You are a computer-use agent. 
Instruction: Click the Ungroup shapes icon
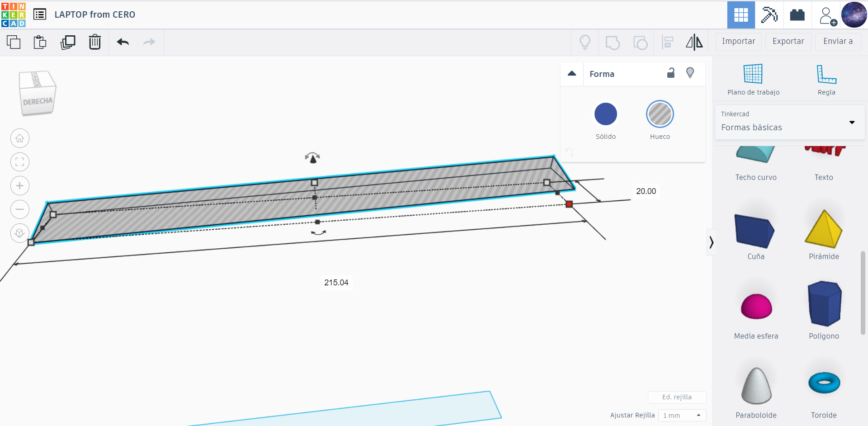640,43
